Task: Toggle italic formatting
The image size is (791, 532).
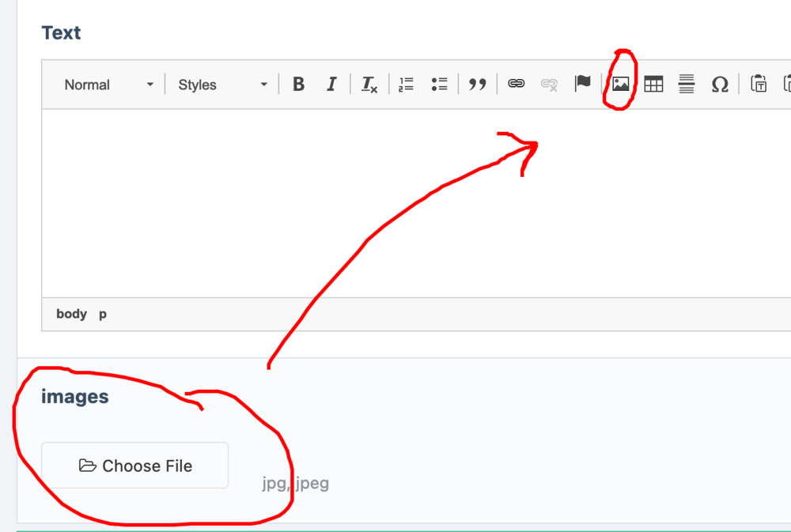Action: pyautogui.click(x=332, y=85)
